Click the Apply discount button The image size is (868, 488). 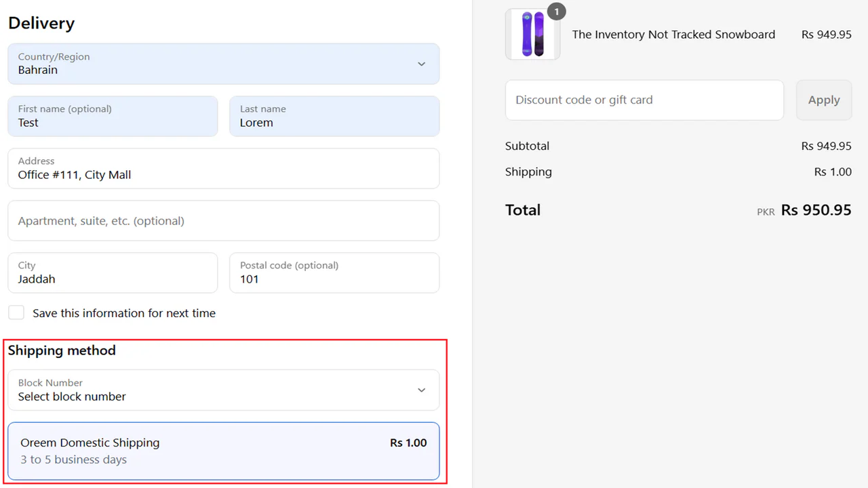(823, 100)
